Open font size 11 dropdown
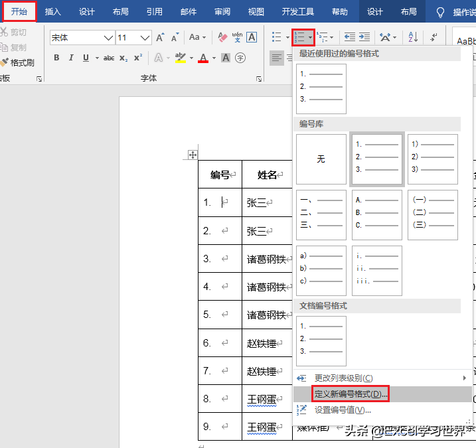The image size is (476, 448). [145, 38]
